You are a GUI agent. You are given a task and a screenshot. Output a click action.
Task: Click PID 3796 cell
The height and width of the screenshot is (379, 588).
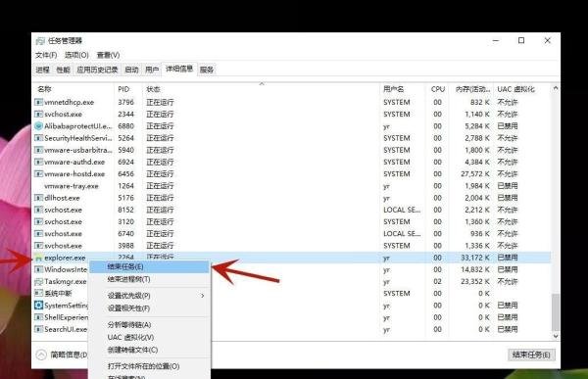[125, 102]
